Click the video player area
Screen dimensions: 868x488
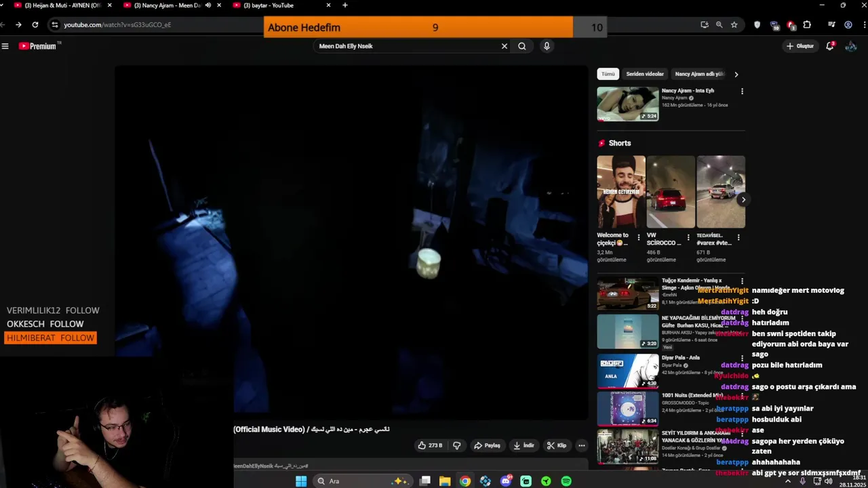pos(351,242)
